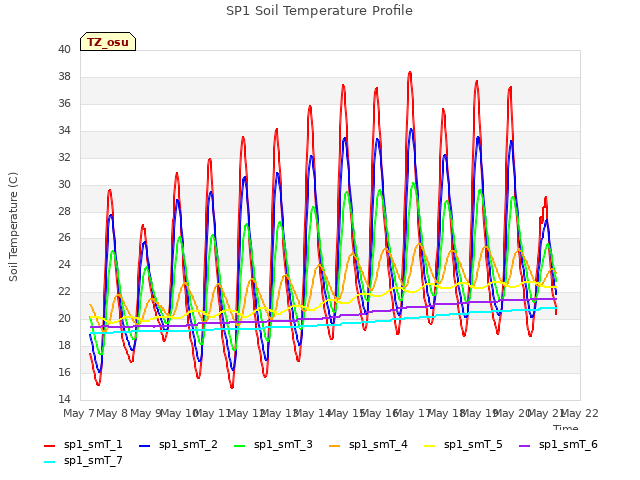Click the 18 y-axis tick label

pyautogui.click(x=64, y=345)
